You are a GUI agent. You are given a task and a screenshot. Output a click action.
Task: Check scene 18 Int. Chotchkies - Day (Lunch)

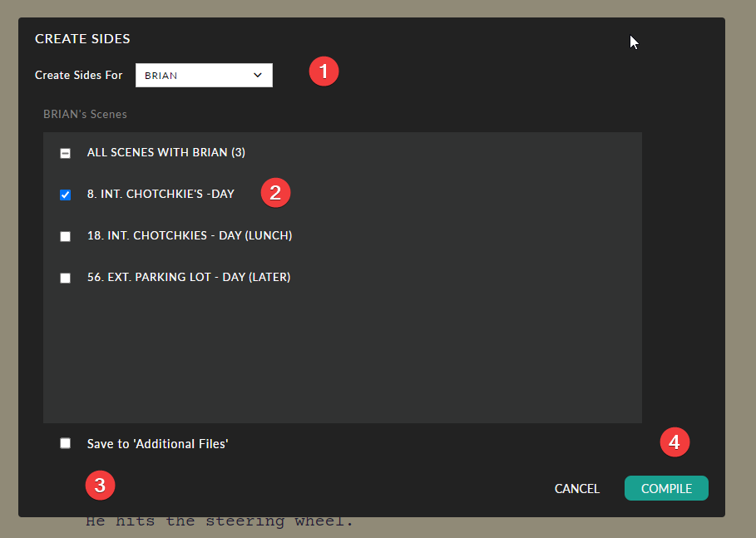[65, 236]
